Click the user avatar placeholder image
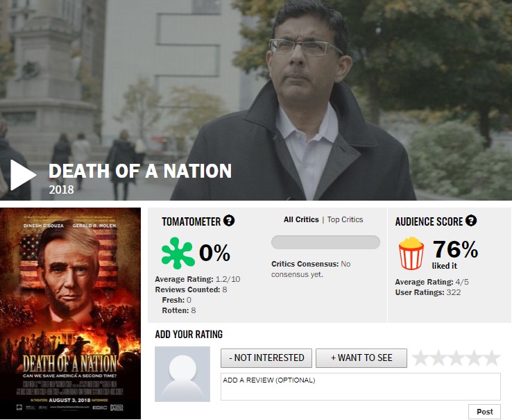The width and height of the screenshot is (512, 420). coord(182,374)
